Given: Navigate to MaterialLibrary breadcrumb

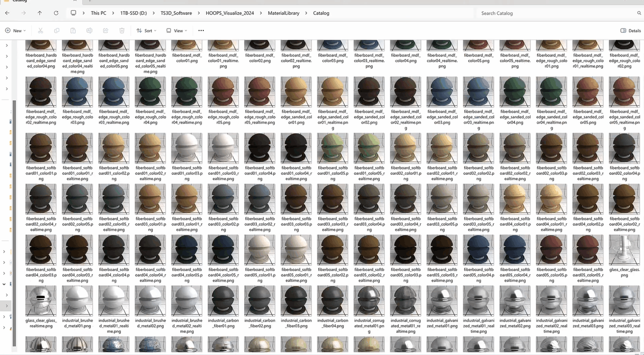Looking at the screenshot, I should tap(283, 13).
